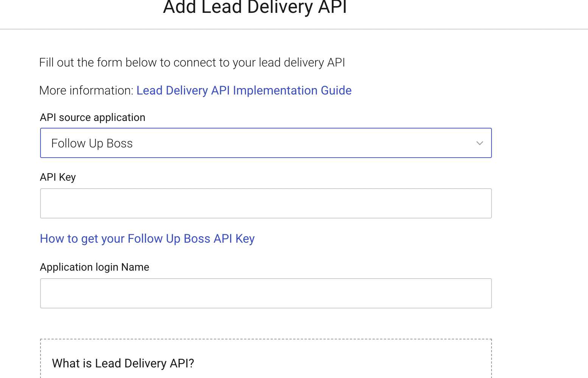Click the 'API Key' field label
Viewport: 588px width, 378px height.
pos(58,177)
